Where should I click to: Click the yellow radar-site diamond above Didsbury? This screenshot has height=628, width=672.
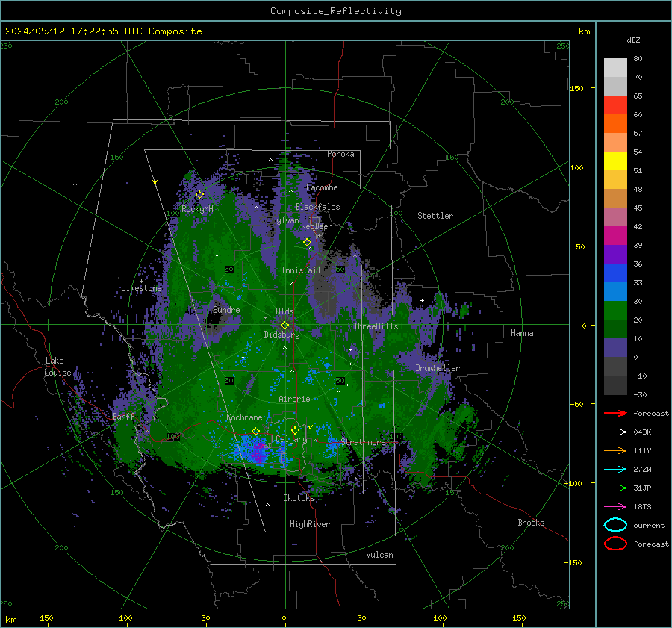[x=284, y=326]
